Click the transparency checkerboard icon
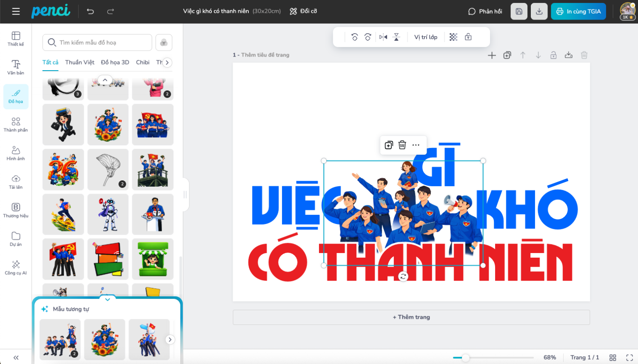The width and height of the screenshot is (638, 364). 453,37
